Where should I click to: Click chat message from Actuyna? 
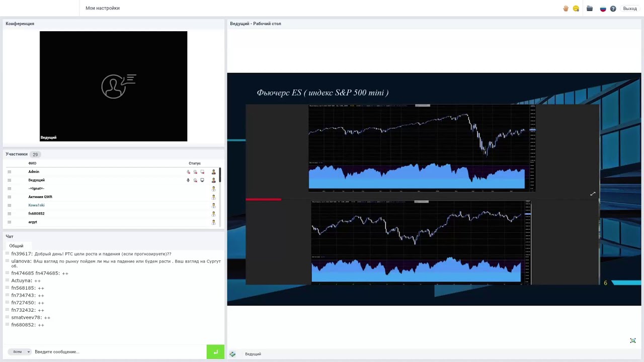(x=26, y=281)
